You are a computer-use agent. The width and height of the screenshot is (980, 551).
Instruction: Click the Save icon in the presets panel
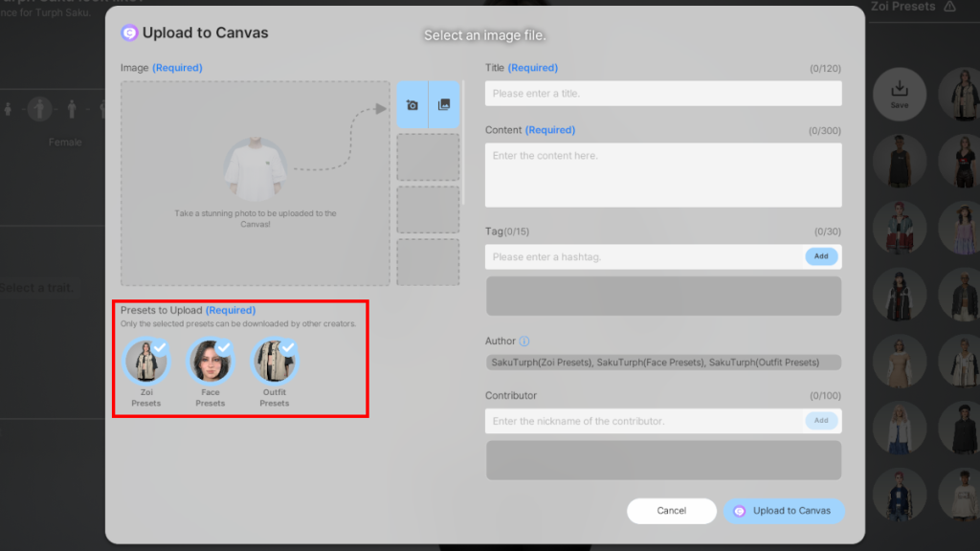tap(899, 94)
